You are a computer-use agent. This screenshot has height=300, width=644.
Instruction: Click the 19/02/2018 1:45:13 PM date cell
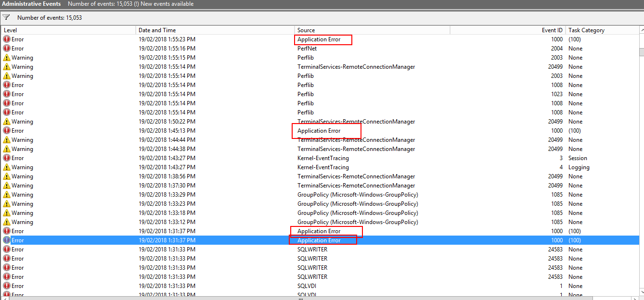click(167, 131)
